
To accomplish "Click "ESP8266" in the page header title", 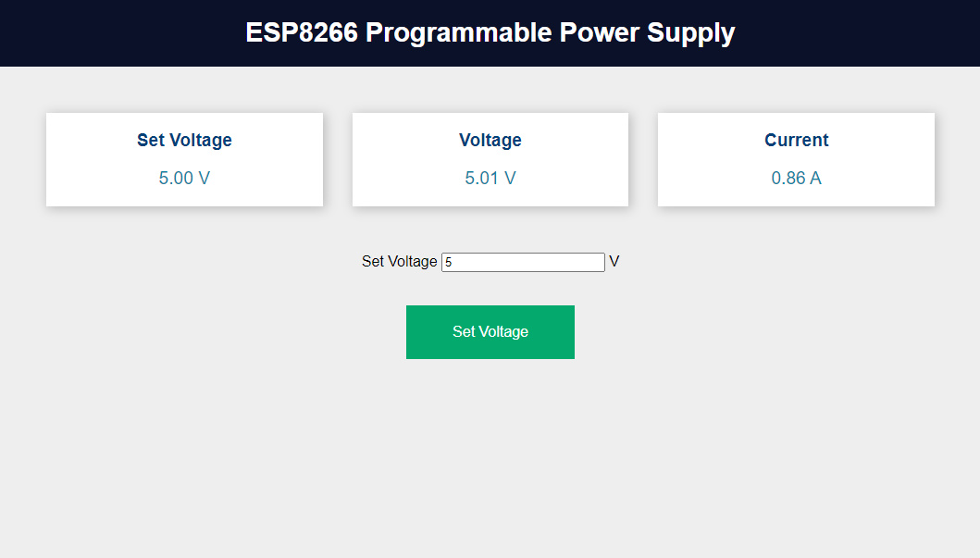I will pyautogui.click(x=301, y=33).
